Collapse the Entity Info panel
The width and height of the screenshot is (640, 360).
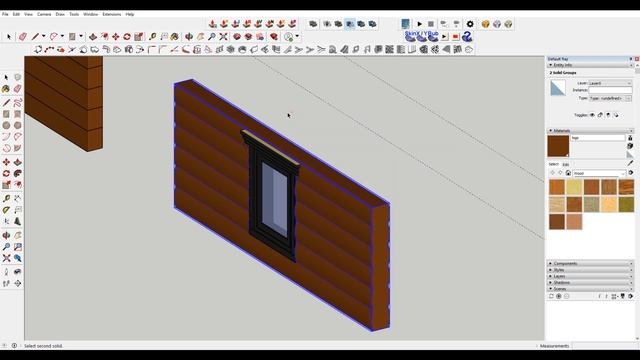(x=550, y=65)
